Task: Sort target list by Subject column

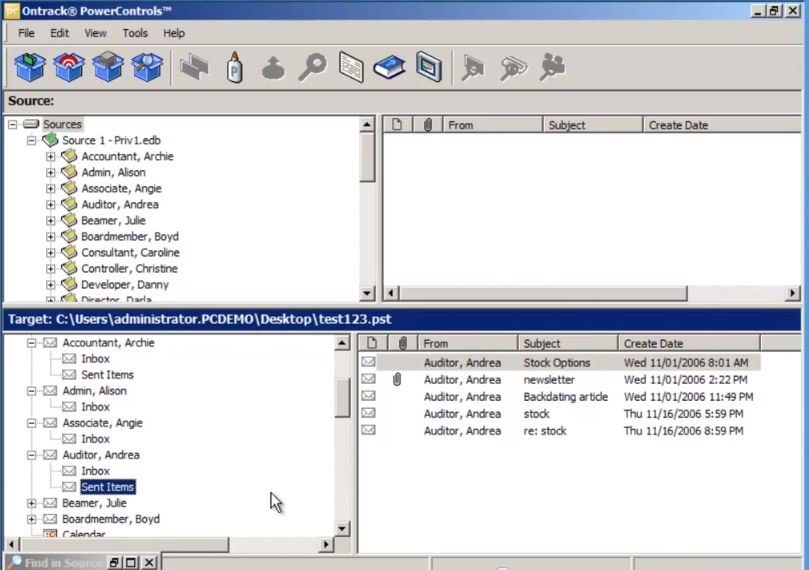Action: click(568, 343)
